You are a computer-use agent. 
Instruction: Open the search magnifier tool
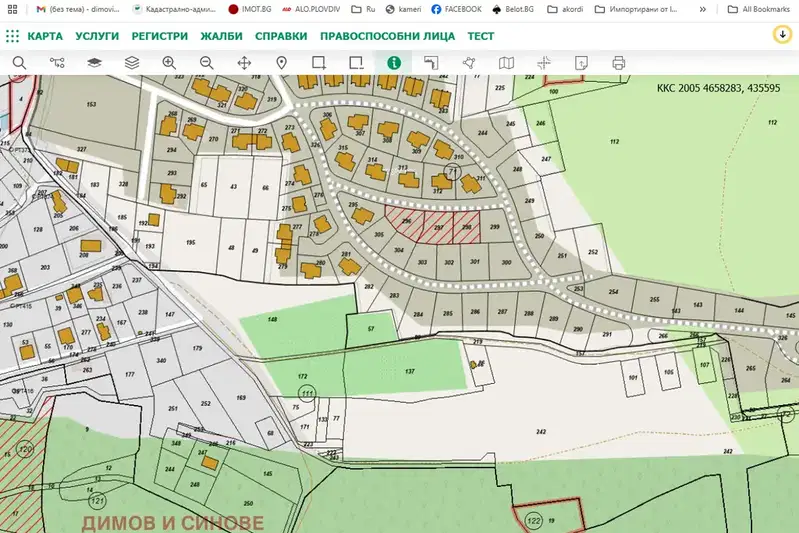19,63
